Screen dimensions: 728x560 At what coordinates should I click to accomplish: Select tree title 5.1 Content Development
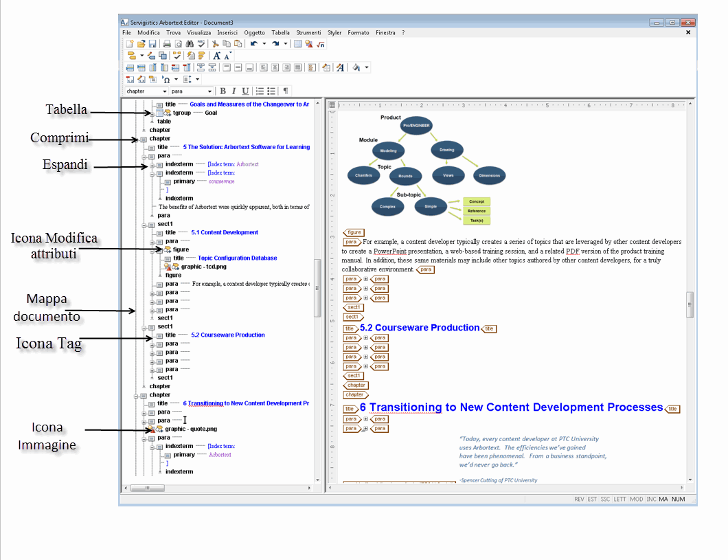(225, 233)
